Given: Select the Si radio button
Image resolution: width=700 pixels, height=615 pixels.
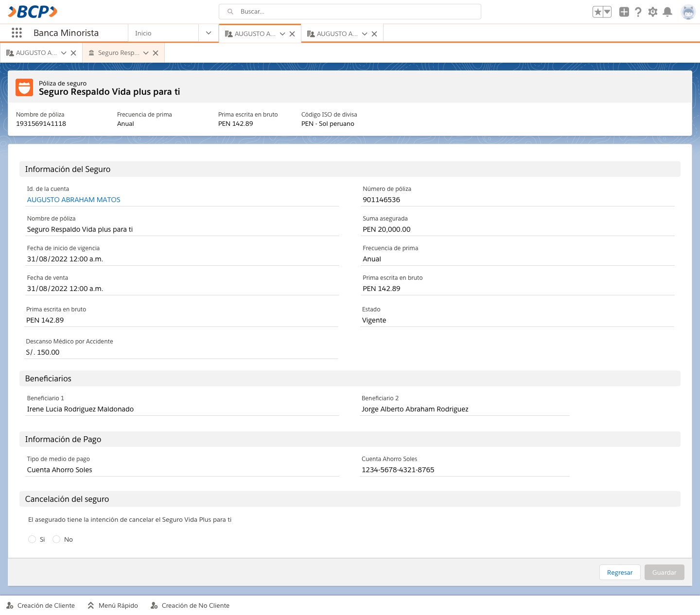Looking at the screenshot, I should pos(32,539).
